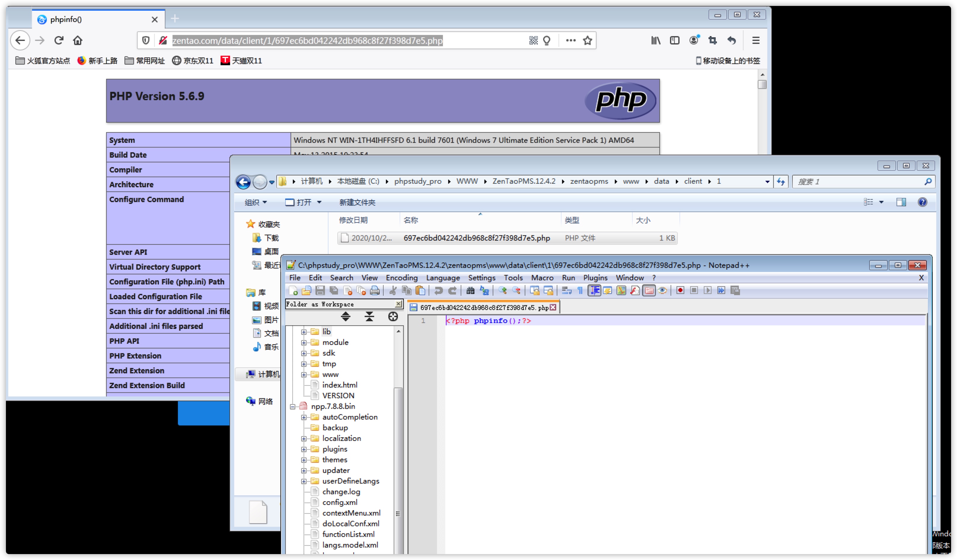Image resolution: width=957 pixels, height=560 pixels.
Task: Click the Document Map icon in Notepad++
Action: tap(621, 291)
